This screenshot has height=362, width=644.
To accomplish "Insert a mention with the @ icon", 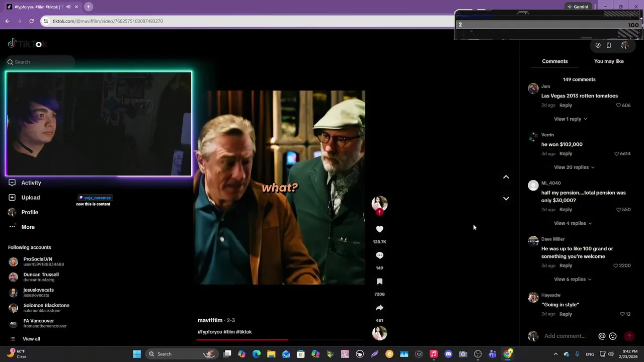I will [x=602, y=336].
